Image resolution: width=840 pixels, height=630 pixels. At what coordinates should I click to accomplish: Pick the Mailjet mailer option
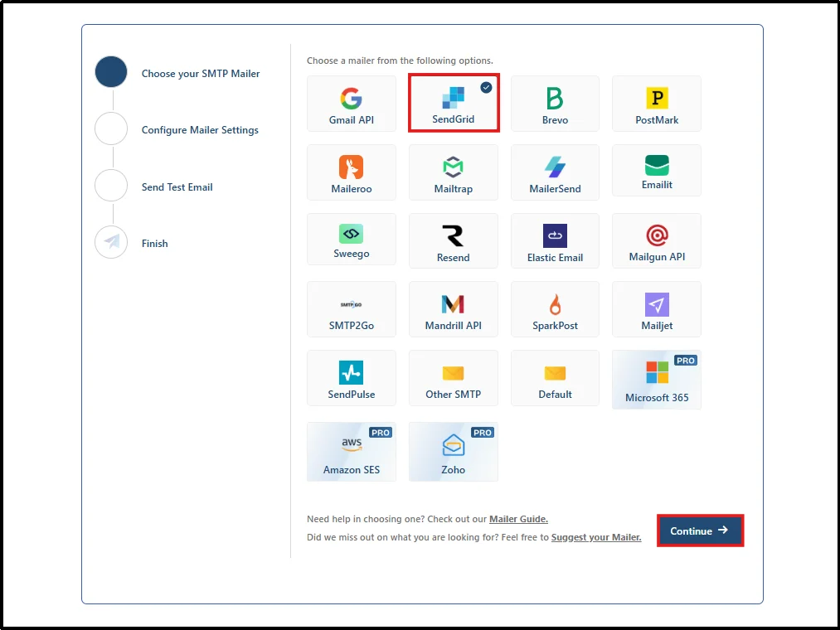(657, 309)
